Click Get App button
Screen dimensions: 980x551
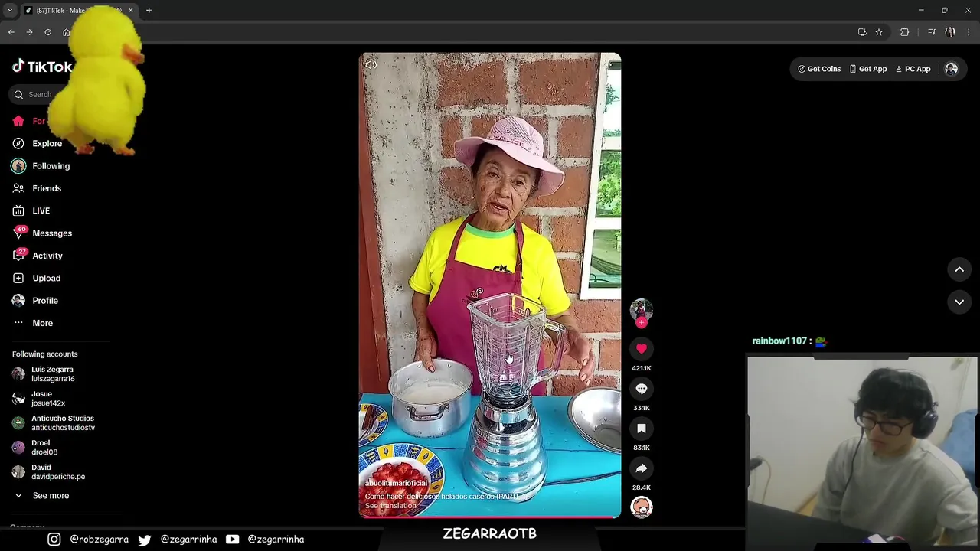click(x=867, y=69)
